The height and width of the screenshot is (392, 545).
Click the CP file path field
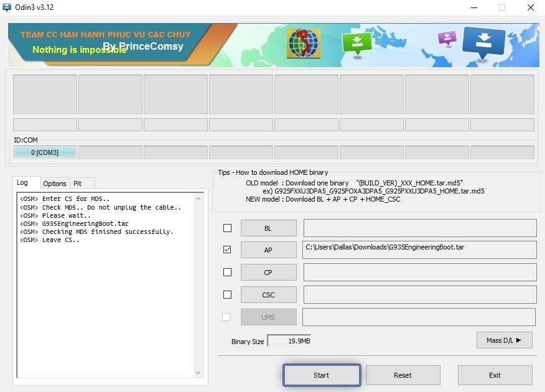[420, 272]
